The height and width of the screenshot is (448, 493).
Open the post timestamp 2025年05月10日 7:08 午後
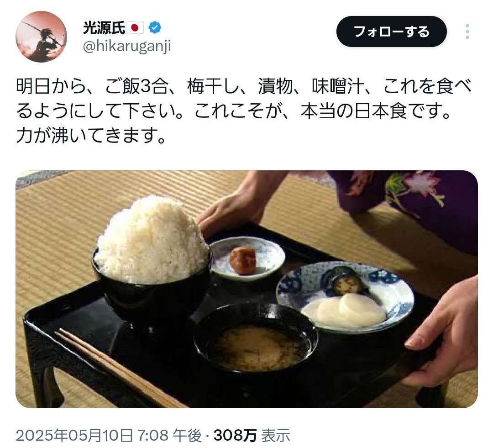coord(109,435)
